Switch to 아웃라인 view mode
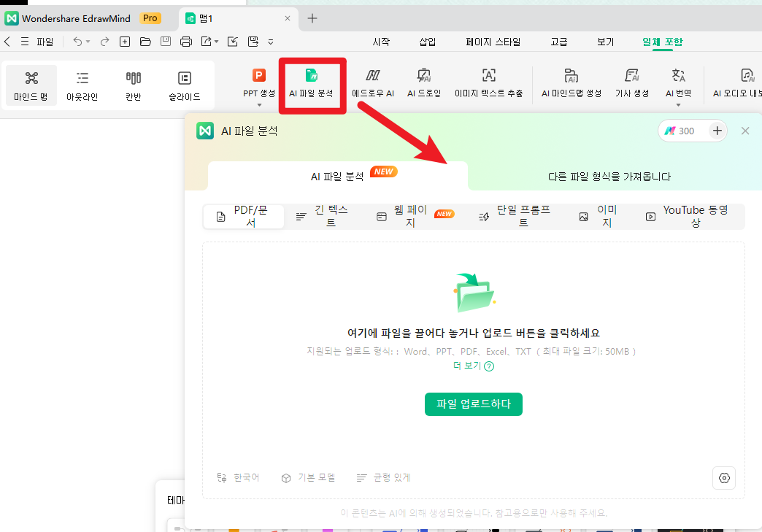 [x=82, y=85]
